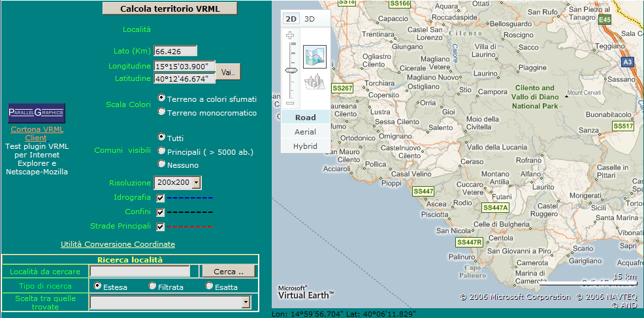Select the Hybrid map view
The image size is (644, 318).
tap(306, 146)
